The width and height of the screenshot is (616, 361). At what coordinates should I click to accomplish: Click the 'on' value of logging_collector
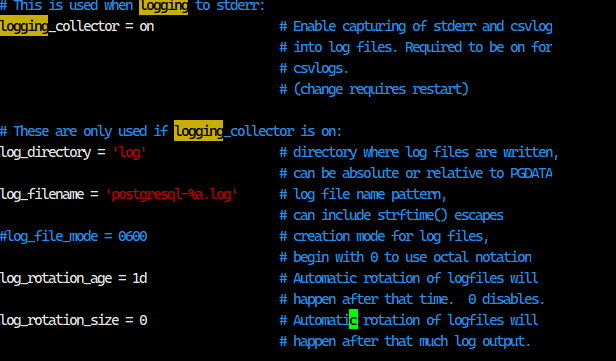pyautogui.click(x=147, y=27)
